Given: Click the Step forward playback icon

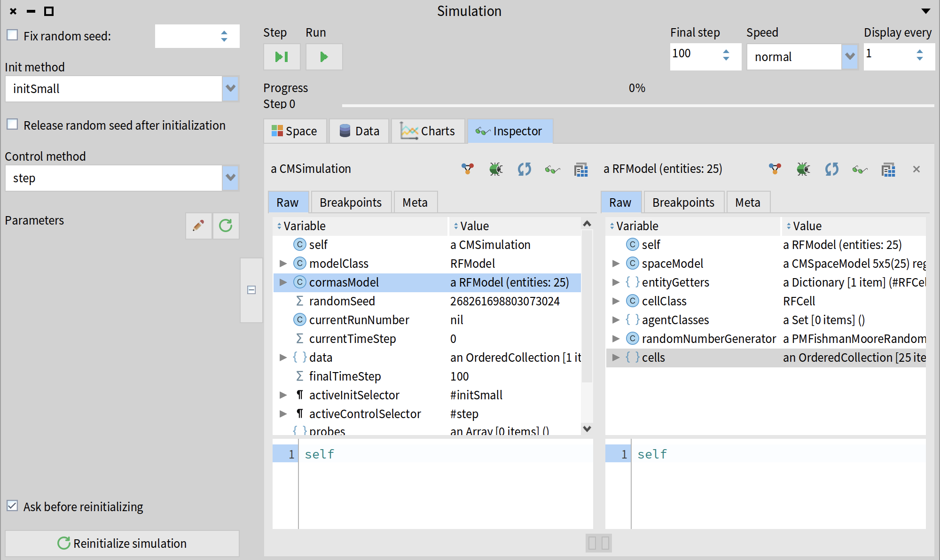Looking at the screenshot, I should click(282, 57).
